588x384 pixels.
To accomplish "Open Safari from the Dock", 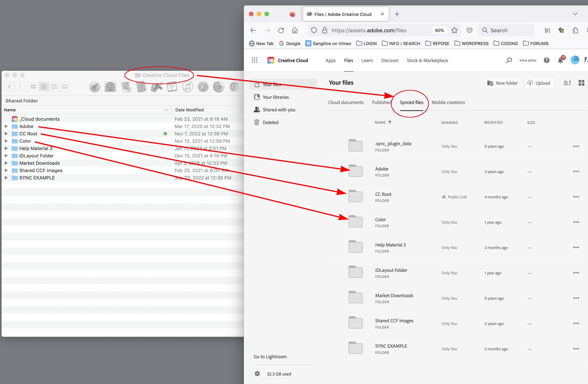I will (203, 86).
